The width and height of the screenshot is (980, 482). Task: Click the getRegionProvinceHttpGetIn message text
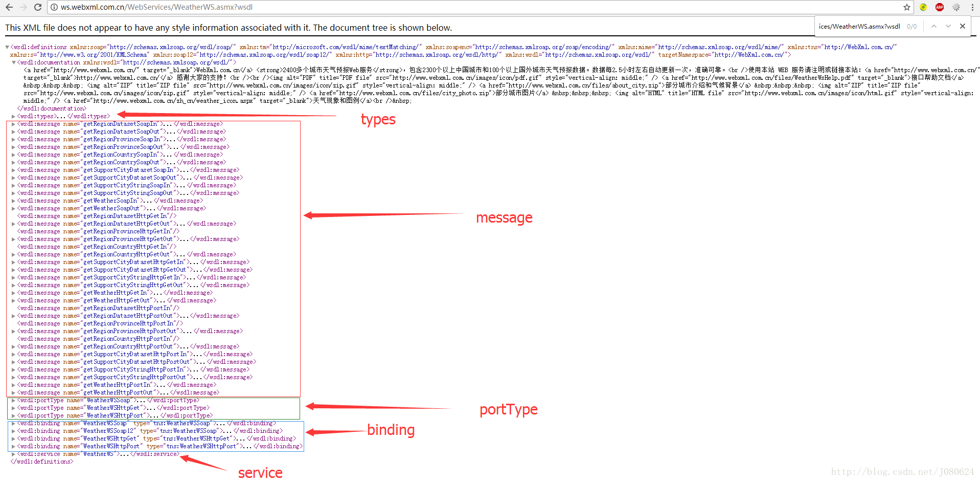click(x=98, y=231)
